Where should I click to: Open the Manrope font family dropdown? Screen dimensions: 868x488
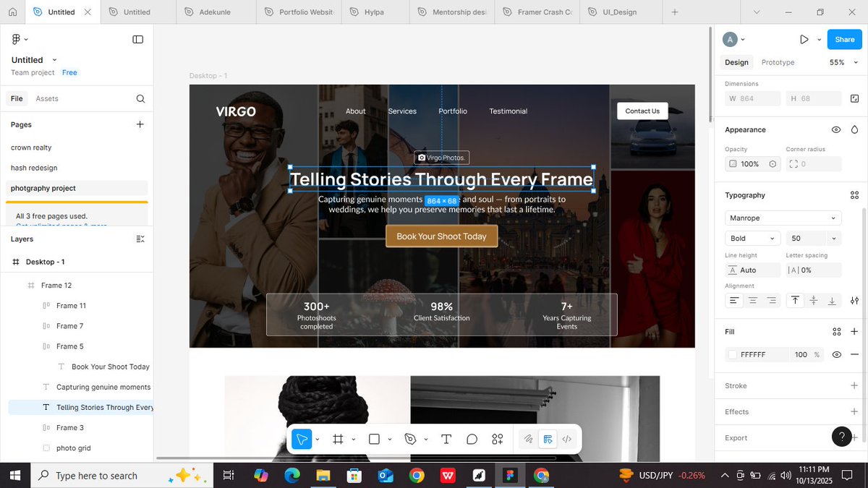tap(783, 218)
